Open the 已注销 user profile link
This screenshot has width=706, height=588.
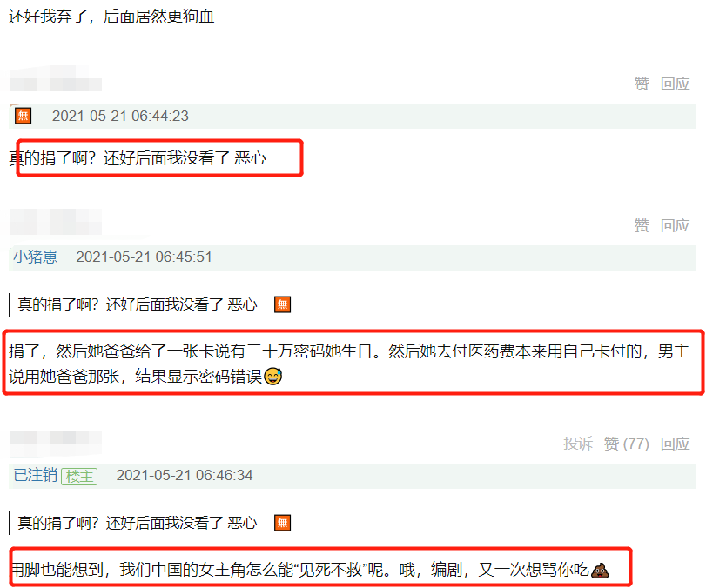35,475
